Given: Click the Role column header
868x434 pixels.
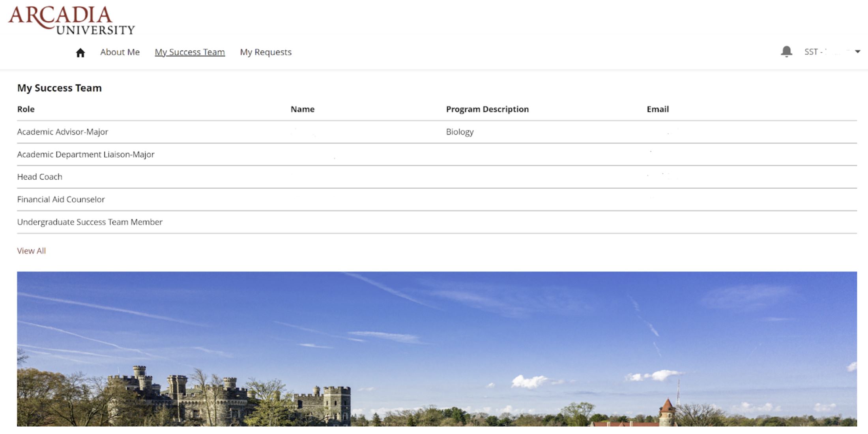Looking at the screenshot, I should (x=26, y=109).
